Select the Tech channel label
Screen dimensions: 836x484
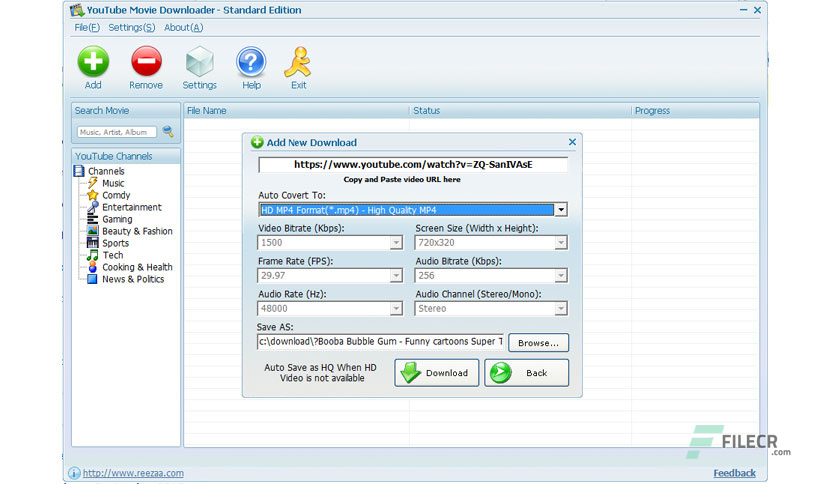click(x=112, y=255)
